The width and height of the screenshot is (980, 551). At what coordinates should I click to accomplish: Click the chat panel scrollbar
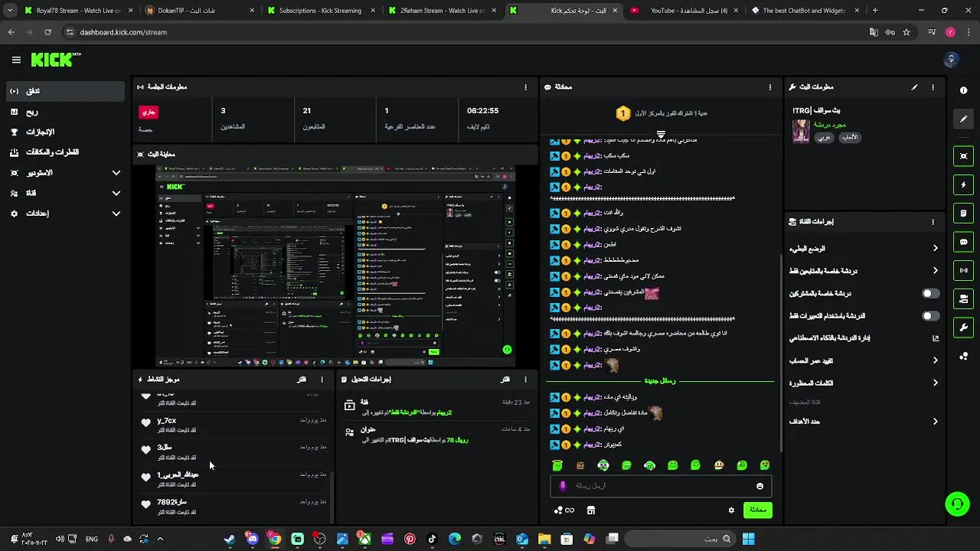point(780,352)
